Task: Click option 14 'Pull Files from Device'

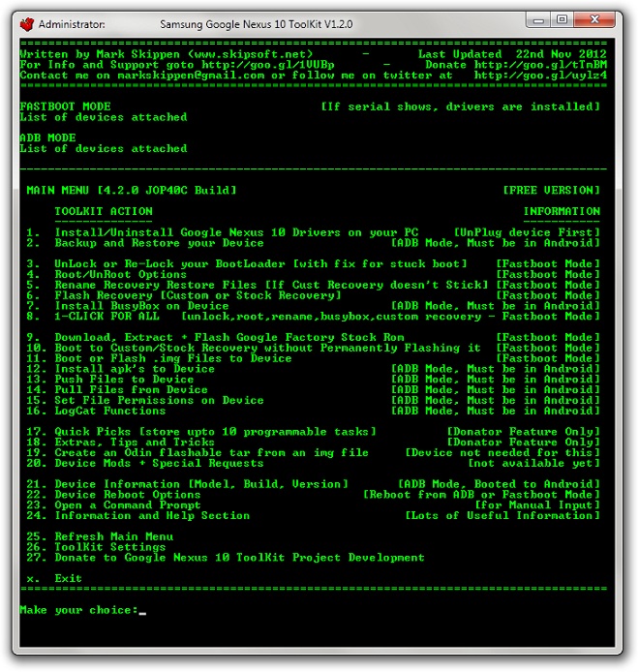Action: coord(117,390)
